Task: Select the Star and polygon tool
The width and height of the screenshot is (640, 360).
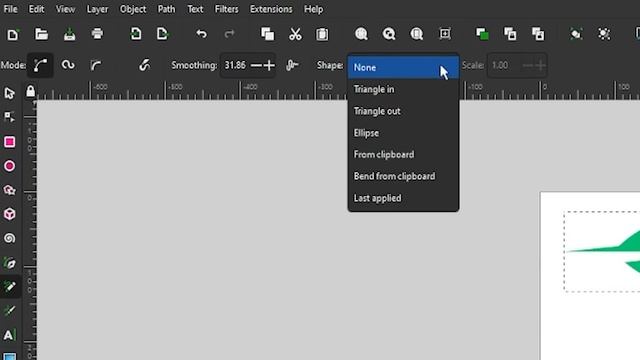Action: point(10,190)
